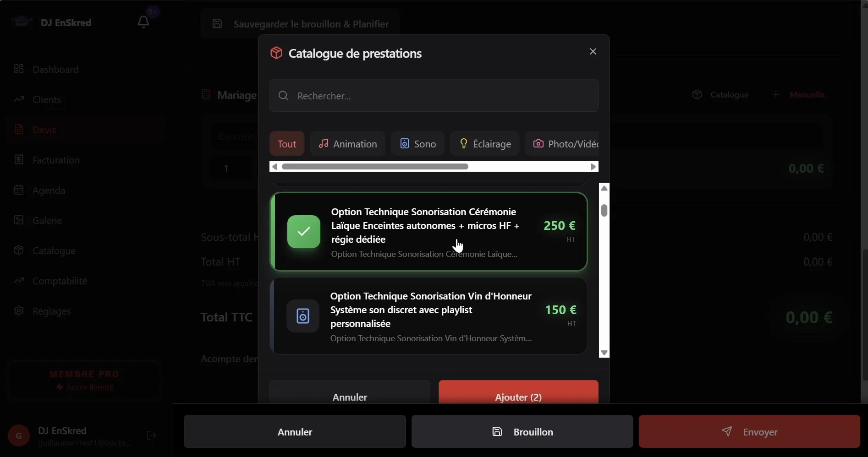Click the catalogue dialog's cube title icon
868x457 pixels.
coord(276,53)
